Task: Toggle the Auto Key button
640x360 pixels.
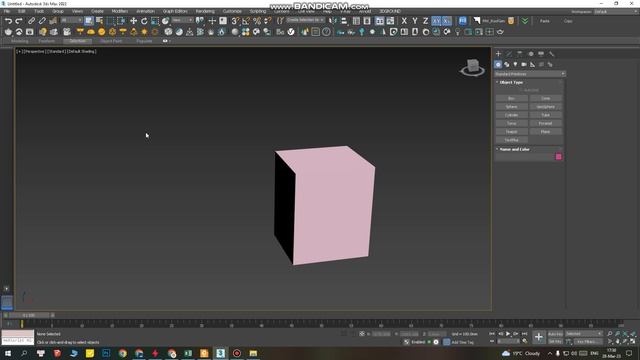Action: click(556, 334)
